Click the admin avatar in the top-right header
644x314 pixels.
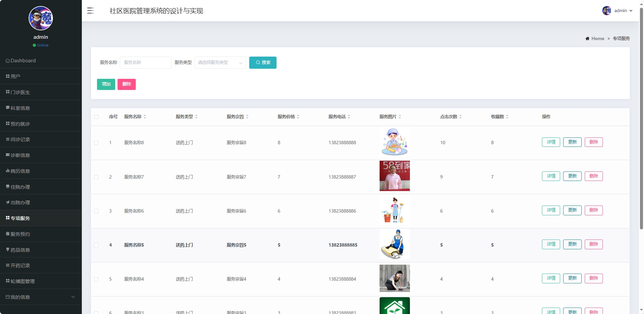coord(607,11)
